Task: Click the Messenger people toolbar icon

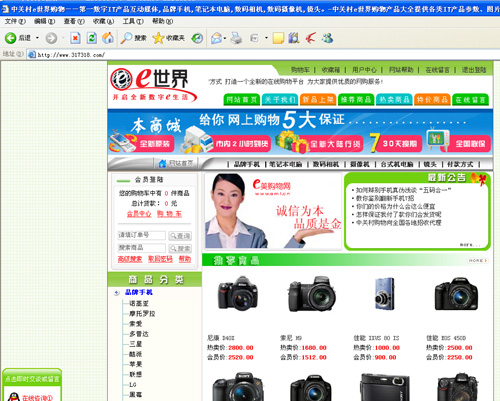Action: coord(327,38)
